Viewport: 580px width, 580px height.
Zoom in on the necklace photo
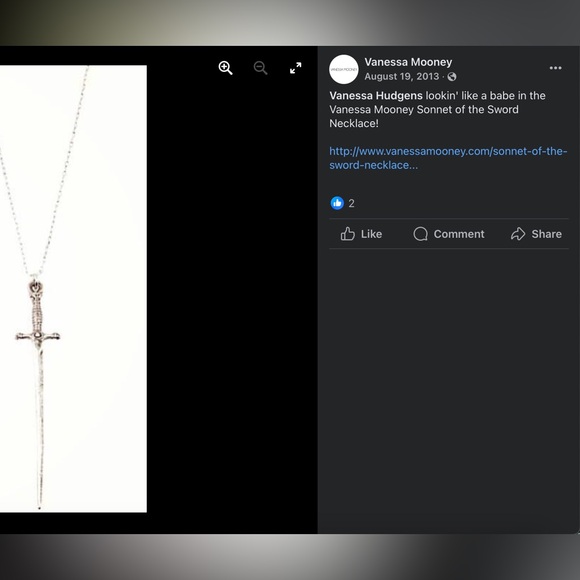(x=225, y=68)
